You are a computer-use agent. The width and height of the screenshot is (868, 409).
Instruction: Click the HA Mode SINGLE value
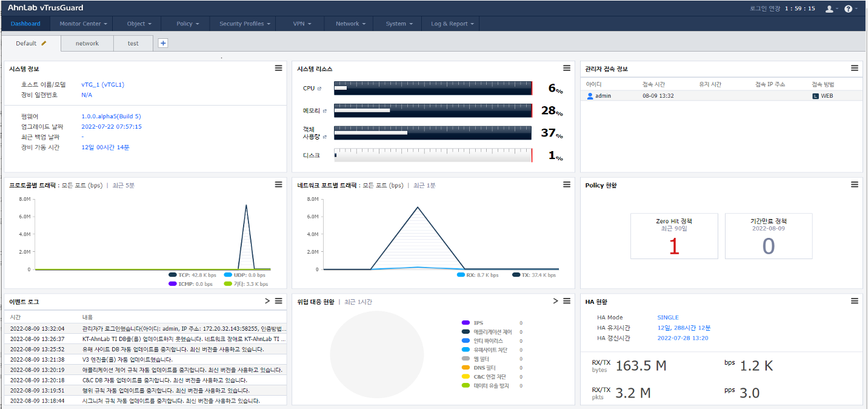click(668, 317)
